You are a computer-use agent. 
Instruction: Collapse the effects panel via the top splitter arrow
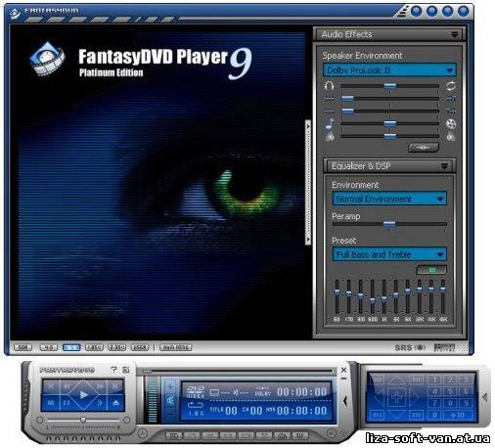(x=307, y=125)
